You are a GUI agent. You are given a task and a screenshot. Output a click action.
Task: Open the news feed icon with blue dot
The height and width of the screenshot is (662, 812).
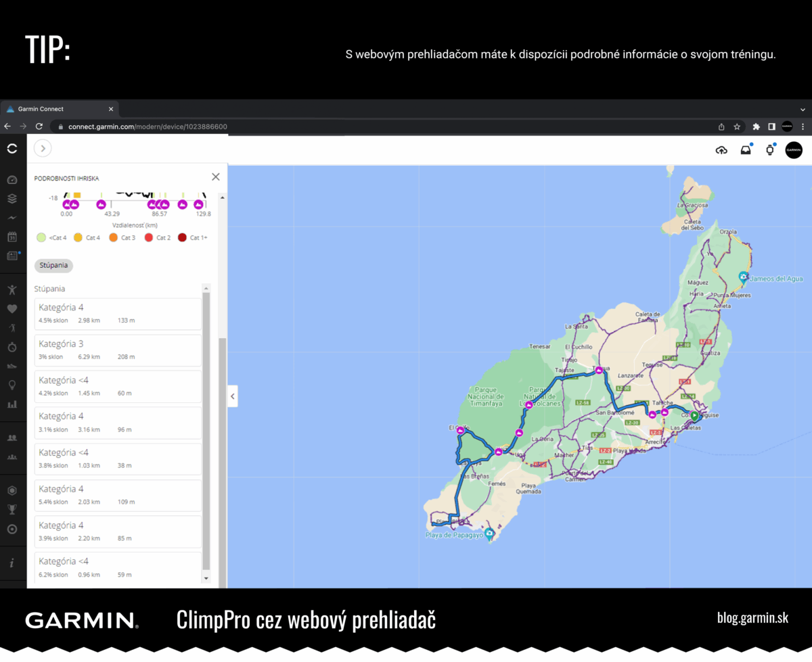pyautogui.click(x=13, y=256)
